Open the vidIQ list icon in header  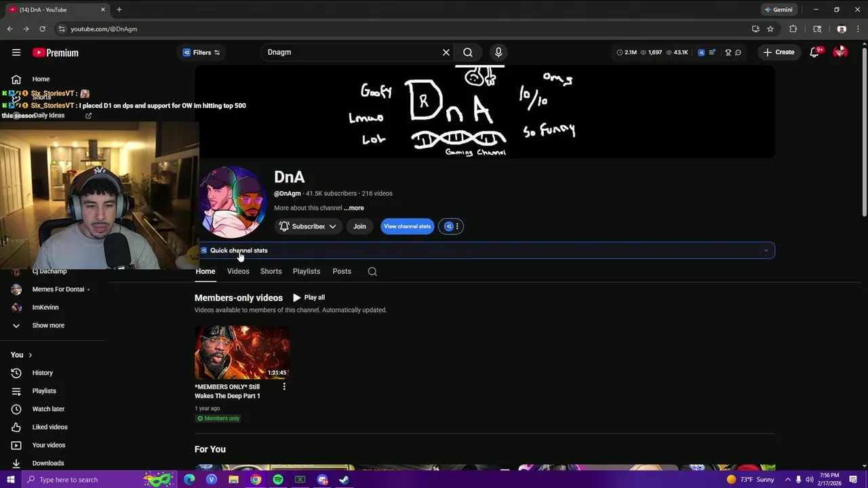[x=713, y=52]
